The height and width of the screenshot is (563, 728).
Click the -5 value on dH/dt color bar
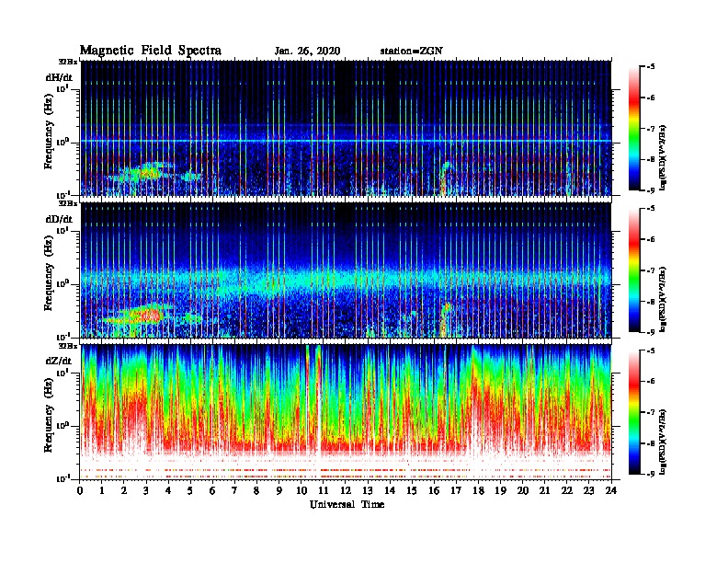[x=651, y=67]
